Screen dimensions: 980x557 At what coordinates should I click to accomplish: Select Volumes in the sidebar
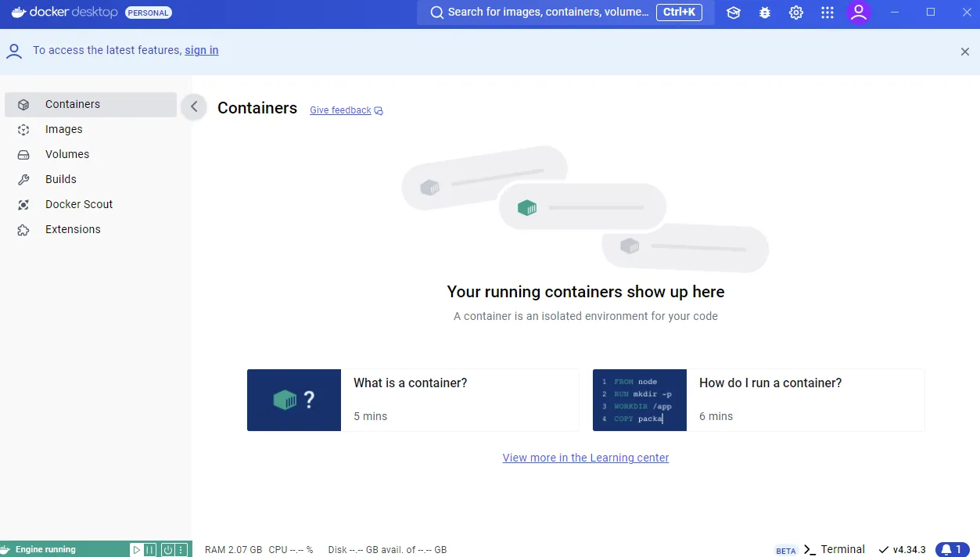[91, 154]
